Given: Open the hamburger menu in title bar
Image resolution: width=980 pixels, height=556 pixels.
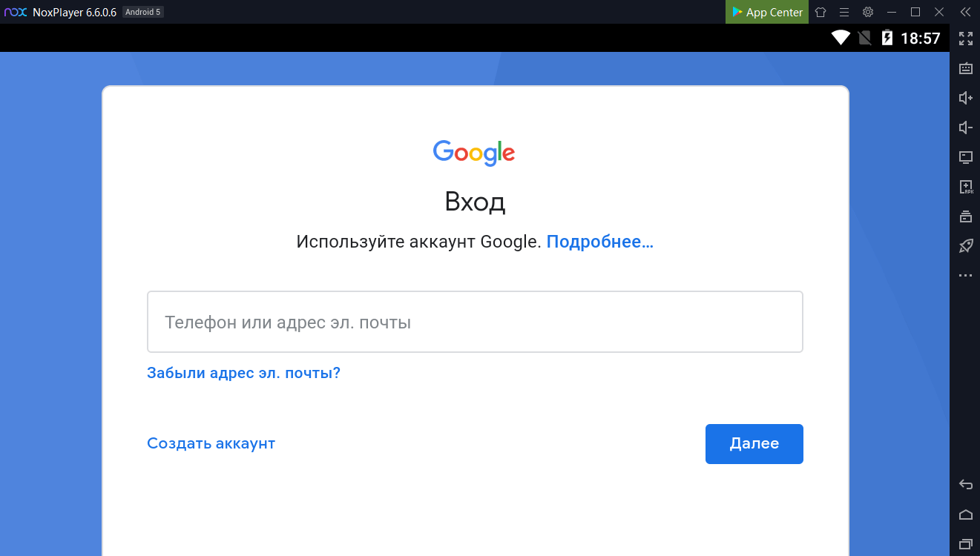Looking at the screenshot, I should click(x=844, y=12).
